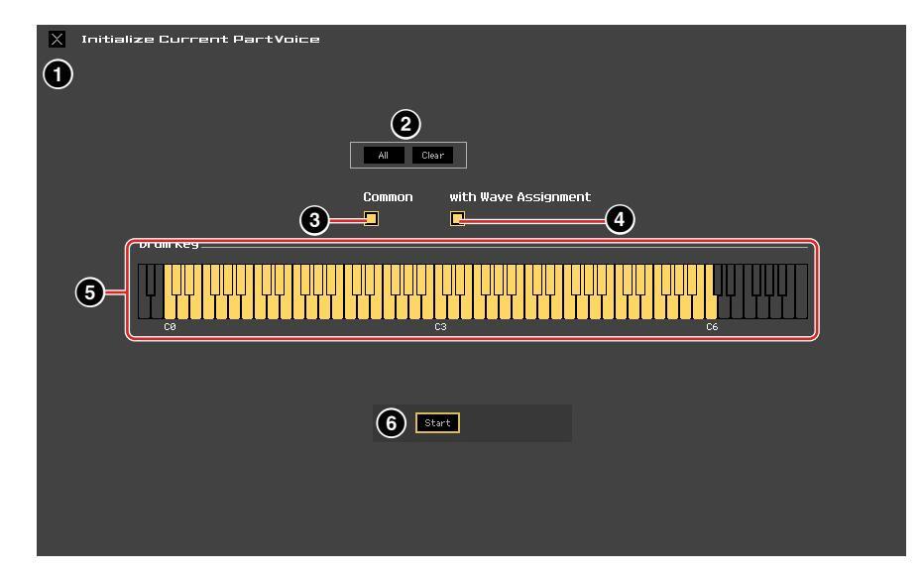The width and height of the screenshot is (924, 574).
Task: Click the C#0 black key above C0
Action: tap(176, 280)
